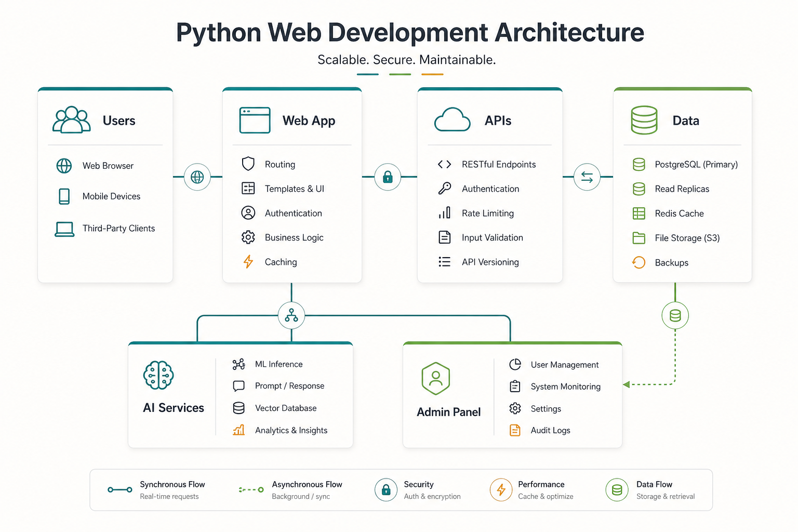This screenshot has width=798, height=532.
Task: Click the Admin Panel Settings gear icon
Action: [x=515, y=408]
